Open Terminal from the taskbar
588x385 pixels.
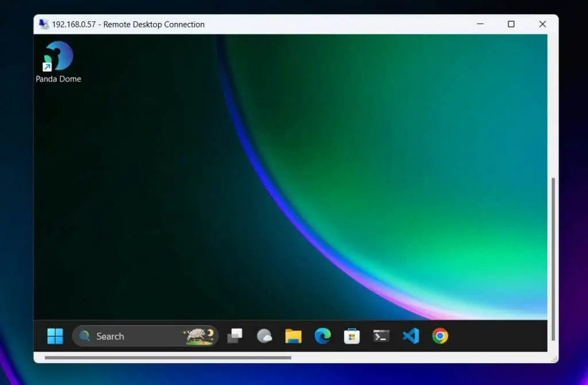(381, 336)
